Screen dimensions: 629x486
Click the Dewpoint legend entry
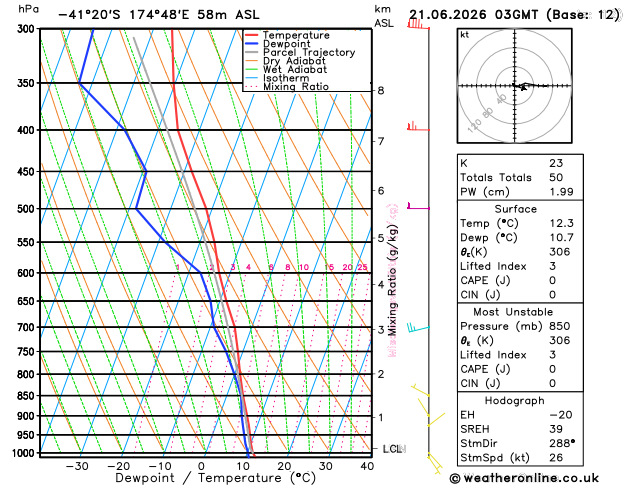point(278,44)
